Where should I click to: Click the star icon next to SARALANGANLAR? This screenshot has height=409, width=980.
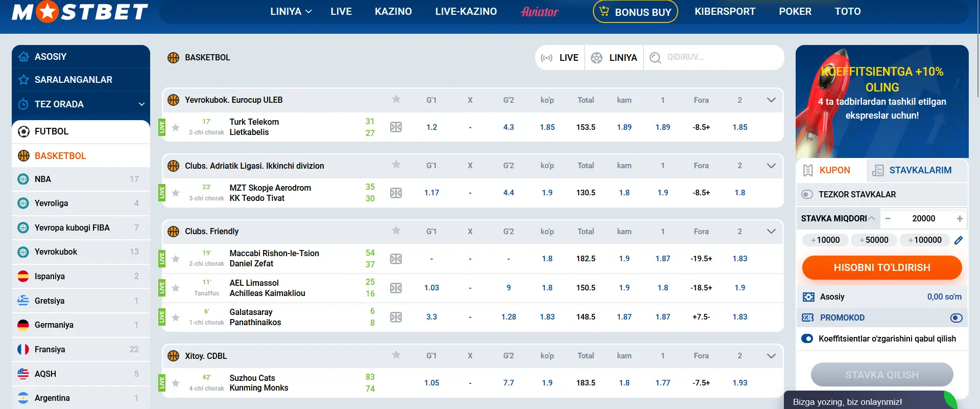[x=23, y=80]
